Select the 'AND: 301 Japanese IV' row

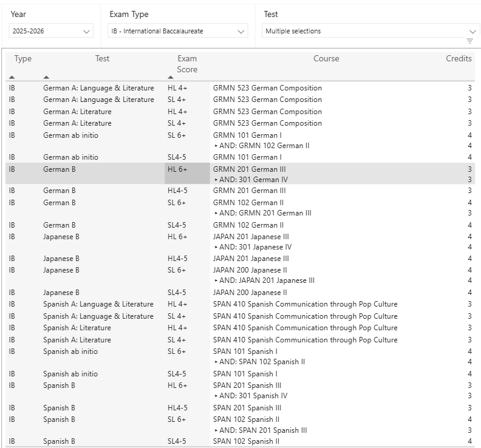click(253, 247)
